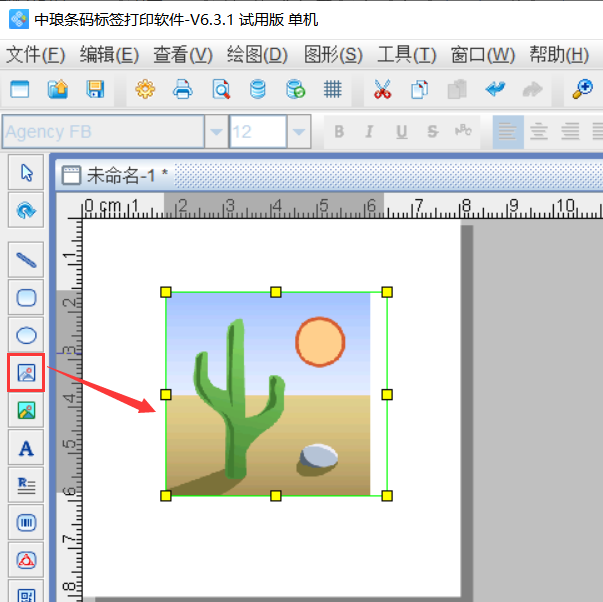This screenshot has width=603, height=602.
Task: Select the text tool marked with letter A
Action: coord(27,448)
